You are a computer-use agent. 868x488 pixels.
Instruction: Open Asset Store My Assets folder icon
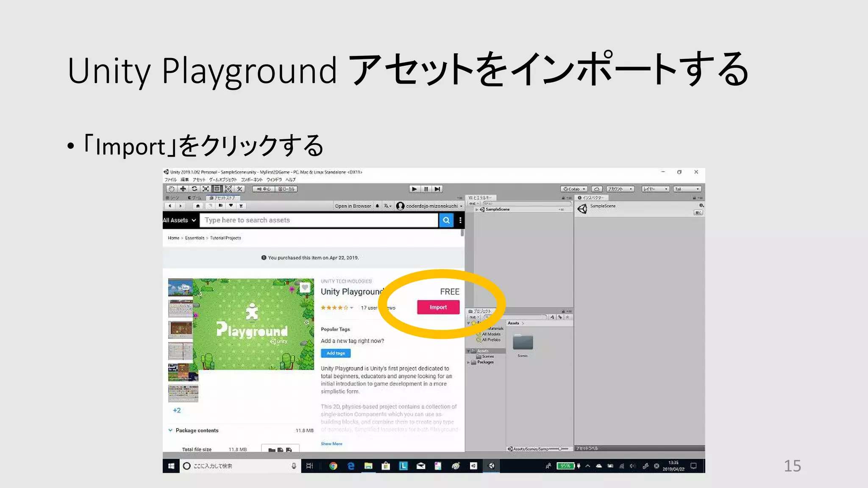(220, 206)
